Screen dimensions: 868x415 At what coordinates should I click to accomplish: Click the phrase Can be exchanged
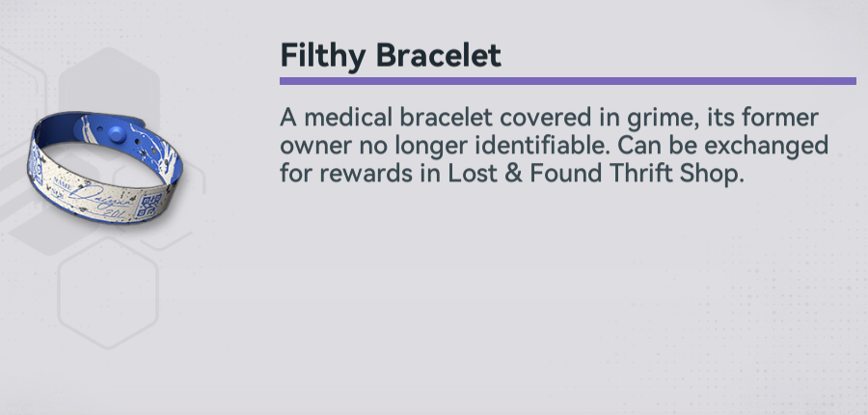pyautogui.click(x=722, y=146)
